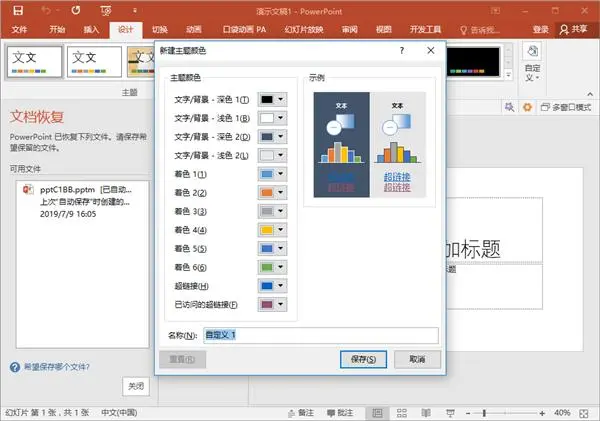
Task: Click the purple pin icon beside the gear
Action: tap(509, 107)
